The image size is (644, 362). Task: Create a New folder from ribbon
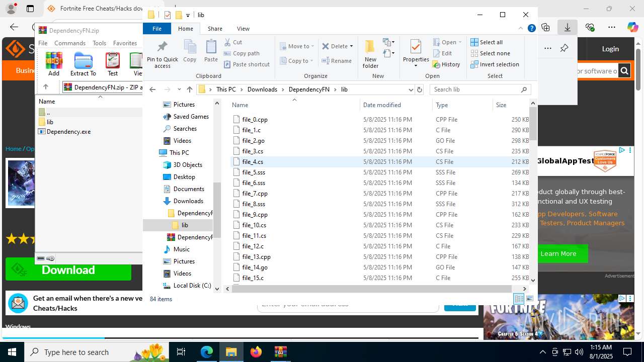[370, 53]
